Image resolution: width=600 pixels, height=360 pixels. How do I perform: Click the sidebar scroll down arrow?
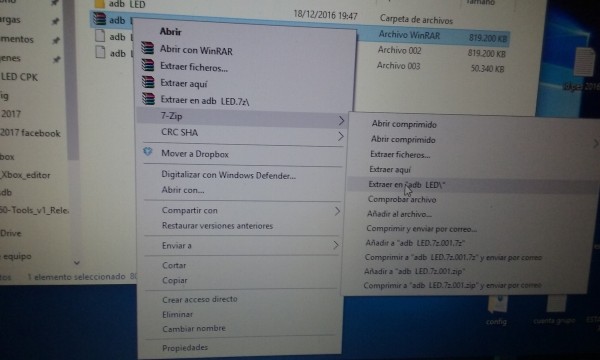click(77, 263)
